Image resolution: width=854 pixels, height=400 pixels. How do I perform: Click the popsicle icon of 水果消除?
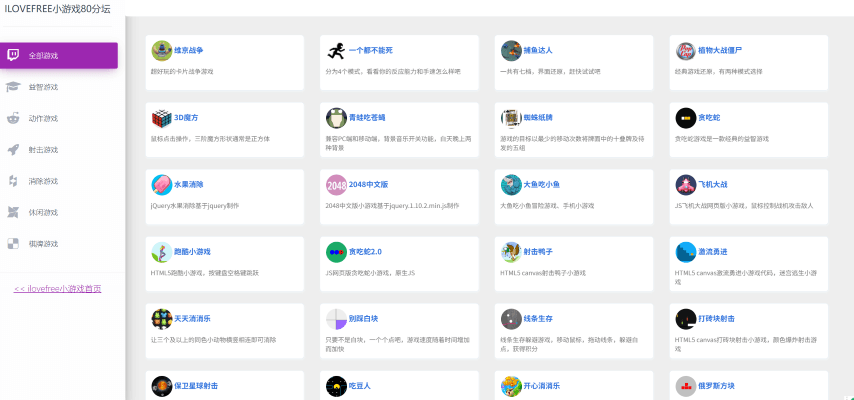click(162, 185)
